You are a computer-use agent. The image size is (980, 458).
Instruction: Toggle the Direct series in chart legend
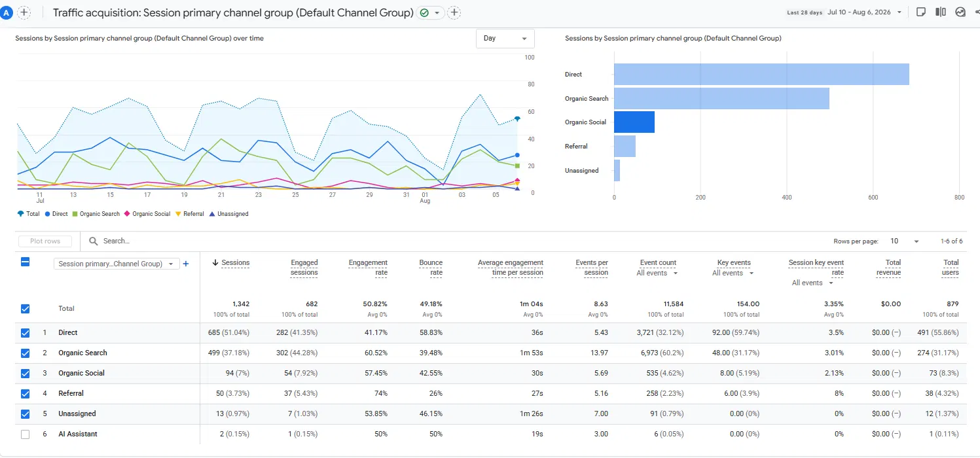(x=56, y=214)
